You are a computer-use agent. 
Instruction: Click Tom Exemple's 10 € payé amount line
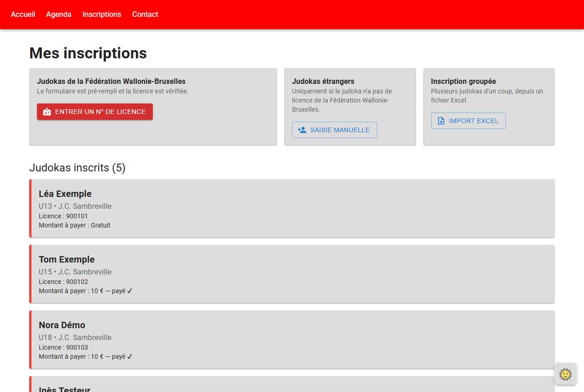pyautogui.click(x=86, y=291)
